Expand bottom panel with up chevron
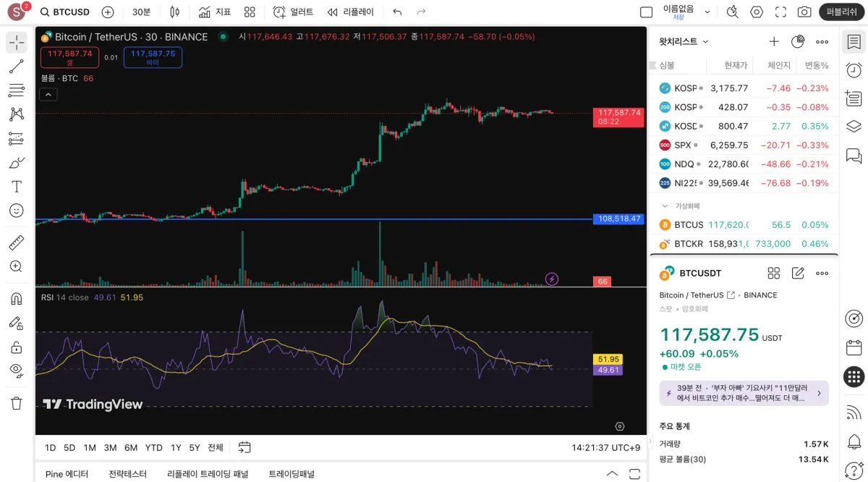Image resolution: width=868 pixels, height=482 pixels. pos(612,474)
